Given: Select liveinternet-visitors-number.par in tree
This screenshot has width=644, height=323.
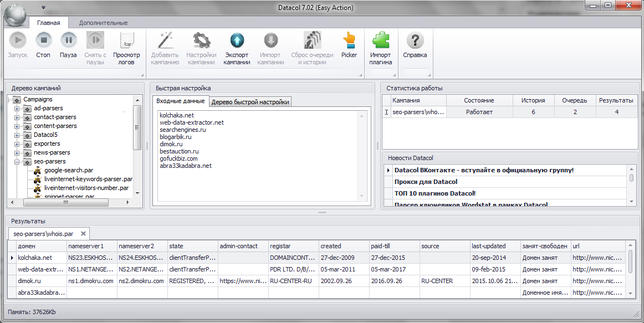Looking at the screenshot, I should click(86, 188).
